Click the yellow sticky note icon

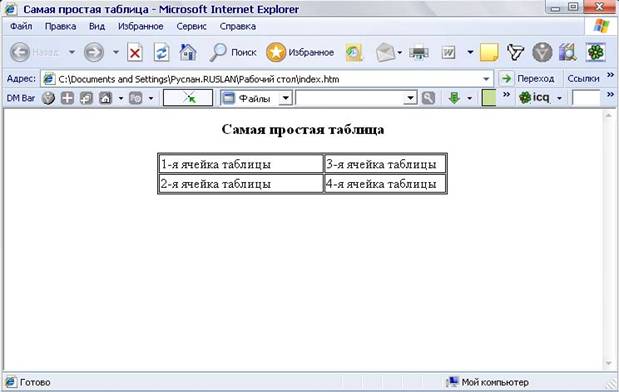(x=489, y=53)
